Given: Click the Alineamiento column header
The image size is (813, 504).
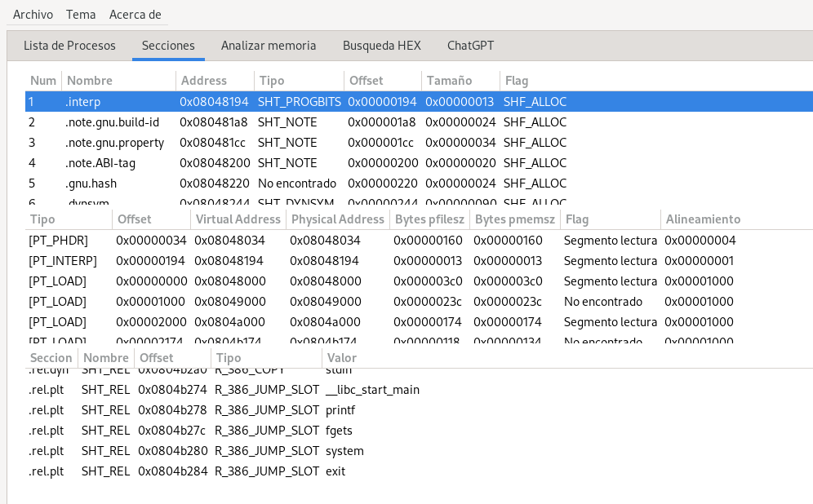Looking at the screenshot, I should coord(703,219).
